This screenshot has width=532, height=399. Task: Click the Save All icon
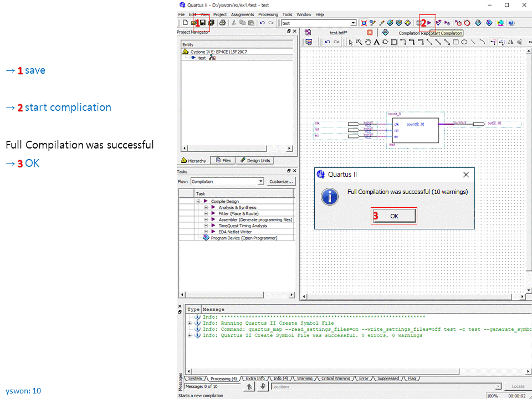point(211,23)
